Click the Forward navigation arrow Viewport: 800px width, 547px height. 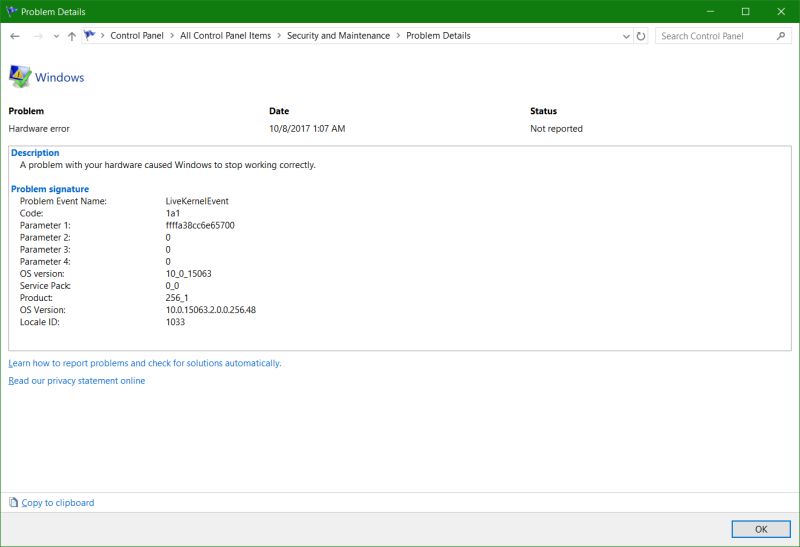point(37,36)
